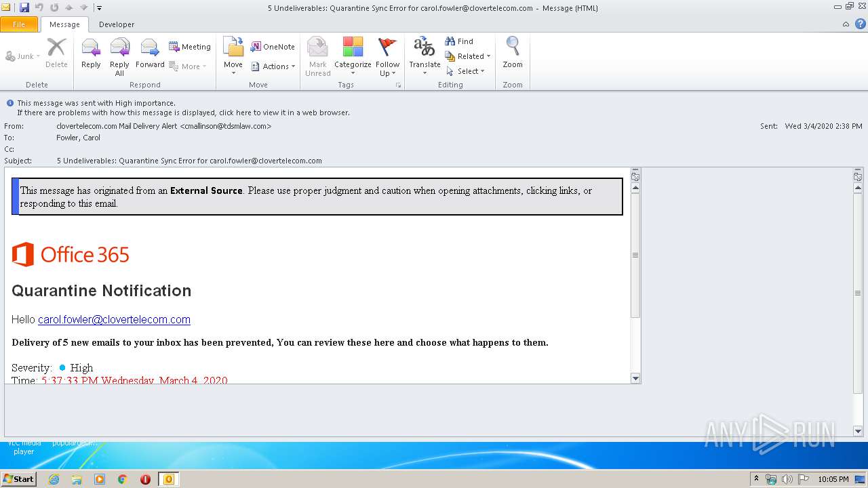Screen dimensions: 868x488
Task: Click the Severity High line
Action: point(52,367)
